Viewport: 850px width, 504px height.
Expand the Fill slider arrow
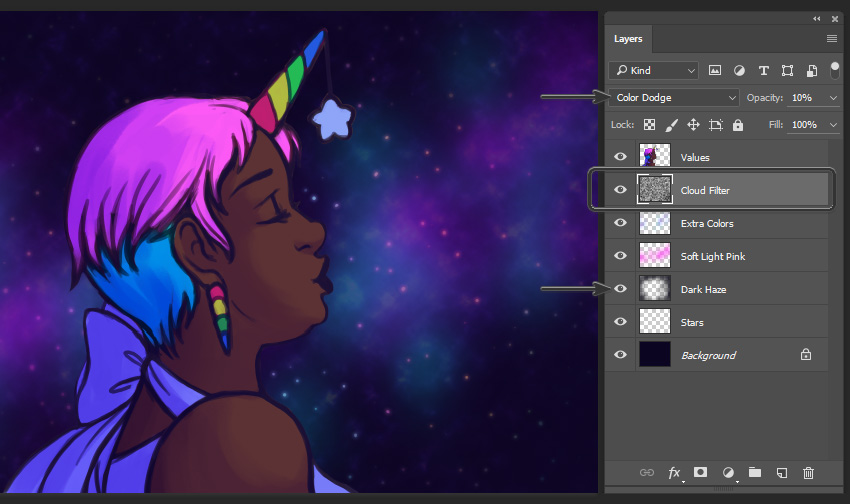pos(833,125)
